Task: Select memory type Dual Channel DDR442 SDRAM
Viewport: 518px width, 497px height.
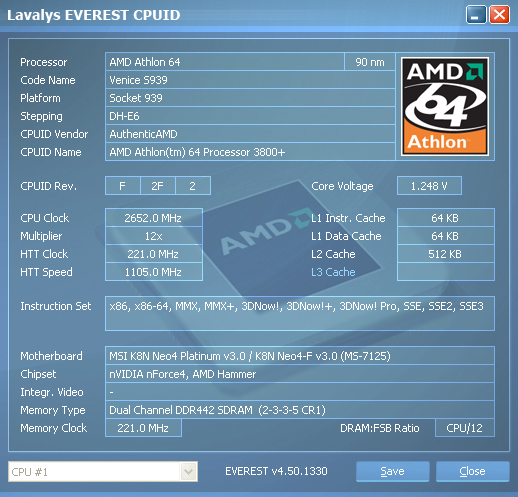Action: coord(300,410)
